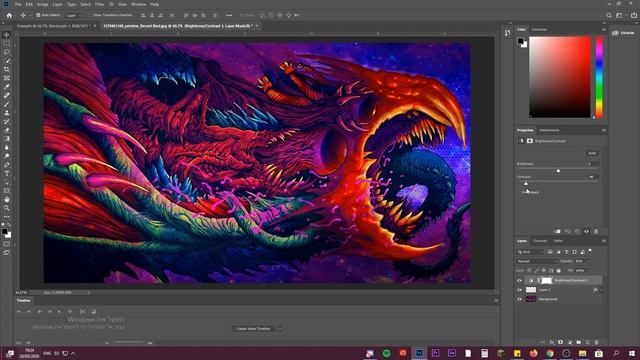Viewport: 640px width, 360px height.
Task: Open the Window menu
Action: 138,4
